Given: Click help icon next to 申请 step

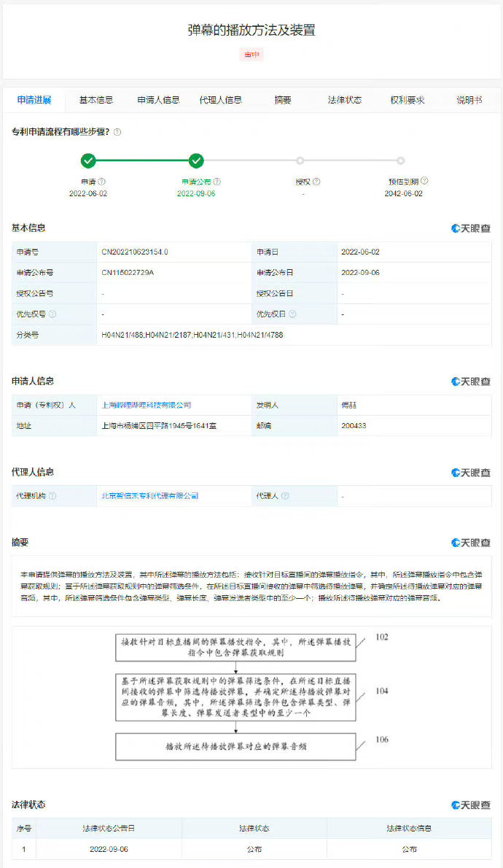Looking at the screenshot, I should tap(102, 182).
